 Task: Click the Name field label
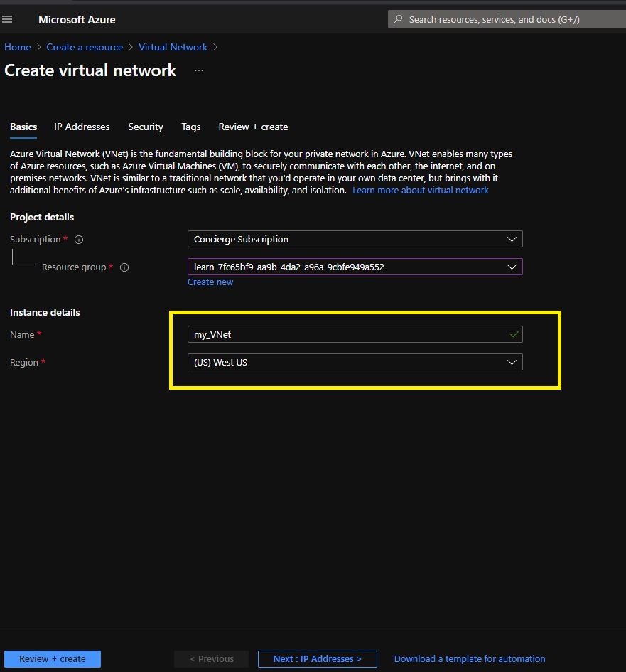point(22,335)
